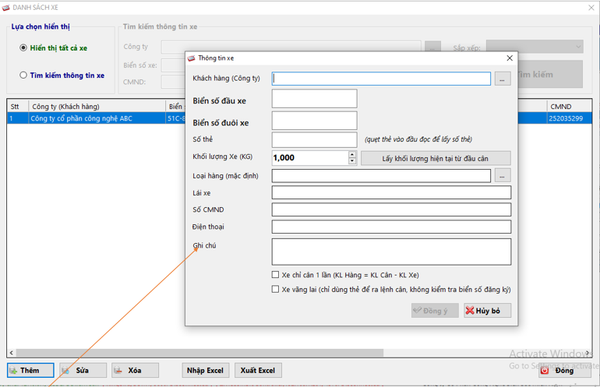The width and height of the screenshot is (600, 387).
Task: Click the Biển số đuôi xe field
Action: [315, 121]
